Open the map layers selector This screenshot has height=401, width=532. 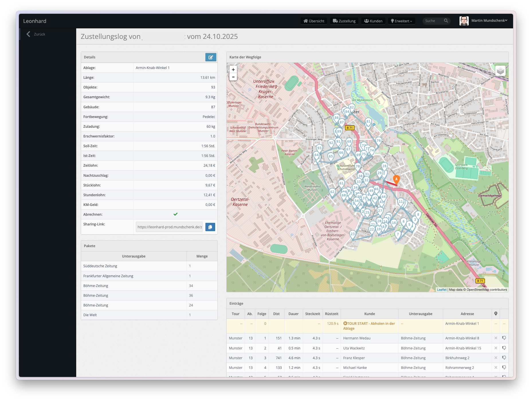point(500,70)
